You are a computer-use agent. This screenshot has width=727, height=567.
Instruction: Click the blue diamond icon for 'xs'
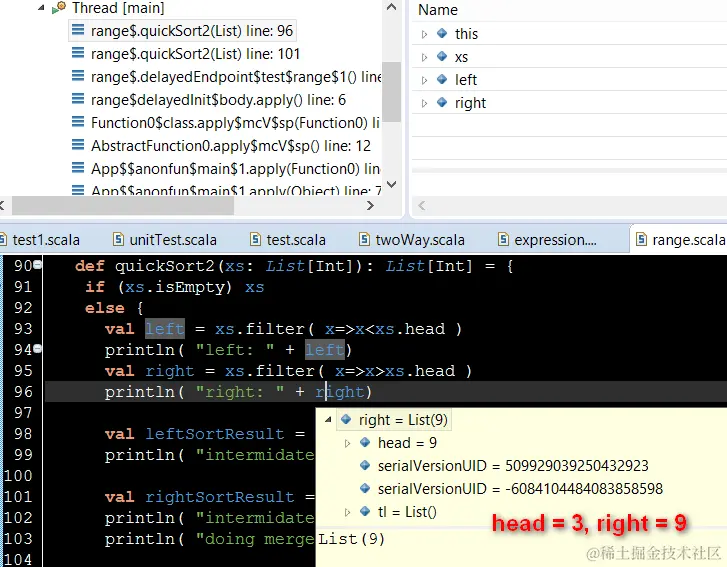[442, 56]
